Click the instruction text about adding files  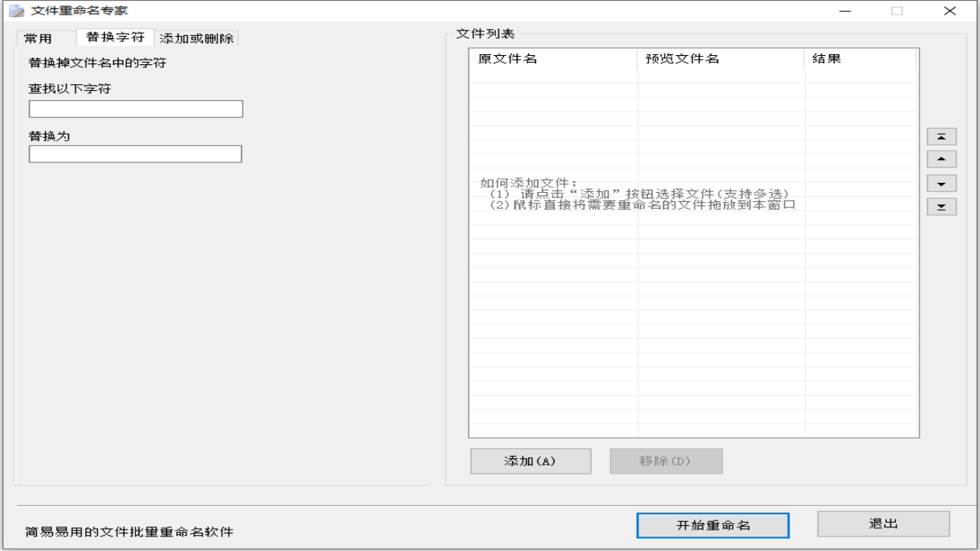(635, 195)
